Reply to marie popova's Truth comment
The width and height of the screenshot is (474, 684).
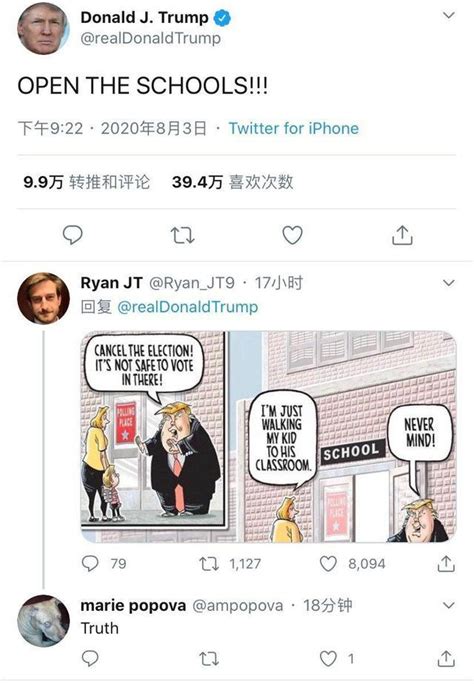click(x=90, y=658)
